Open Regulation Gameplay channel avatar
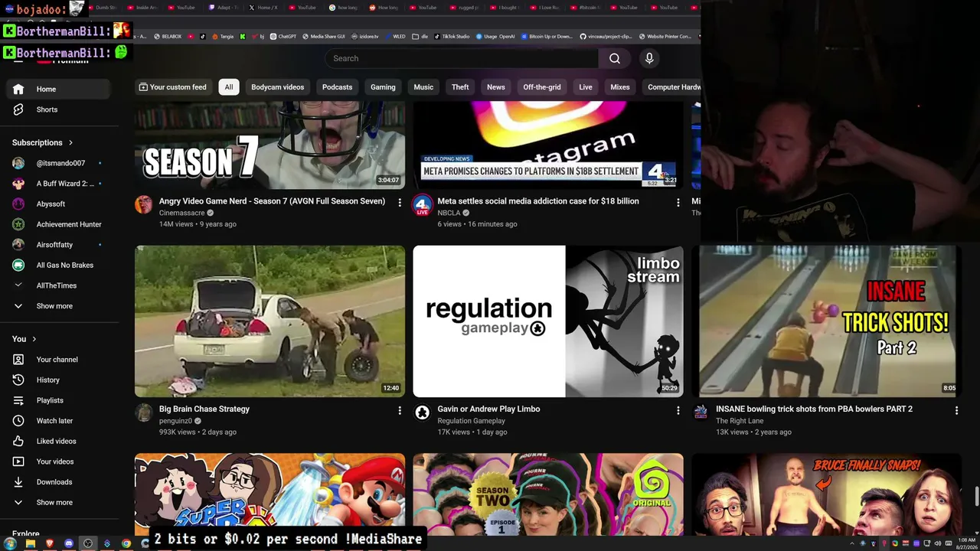Viewport: 980px width, 551px height. coord(422,412)
